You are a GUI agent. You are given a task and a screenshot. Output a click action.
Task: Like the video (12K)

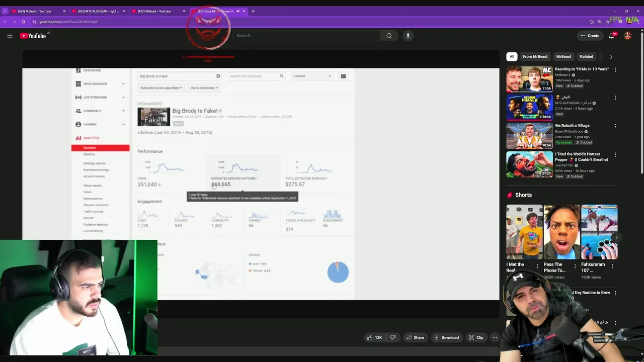(x=375, y=337)
